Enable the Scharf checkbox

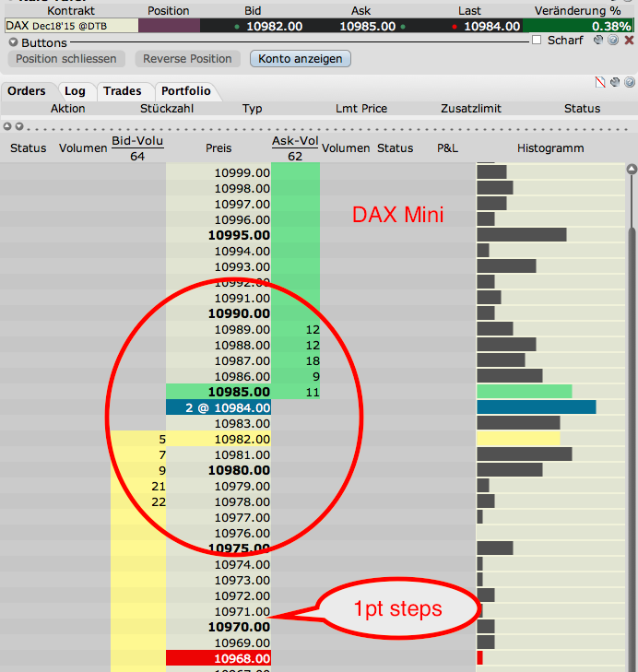coord(537,40)
